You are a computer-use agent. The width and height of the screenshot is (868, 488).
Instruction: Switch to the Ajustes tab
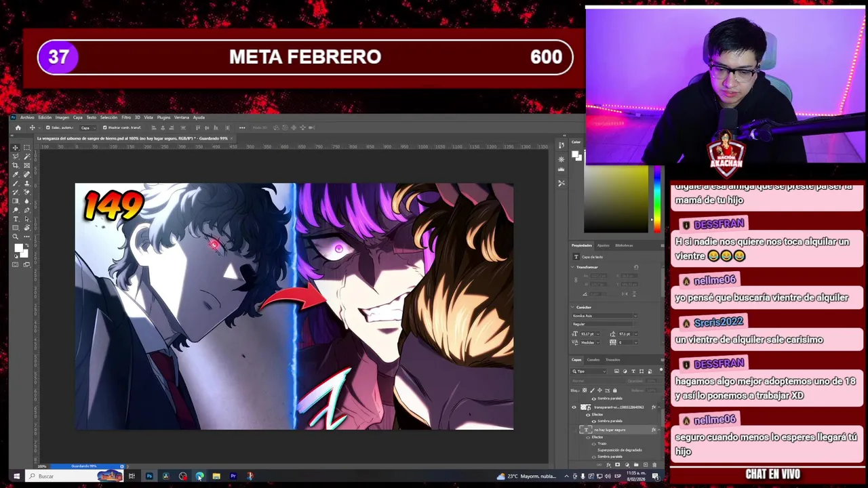click(603, 245)
